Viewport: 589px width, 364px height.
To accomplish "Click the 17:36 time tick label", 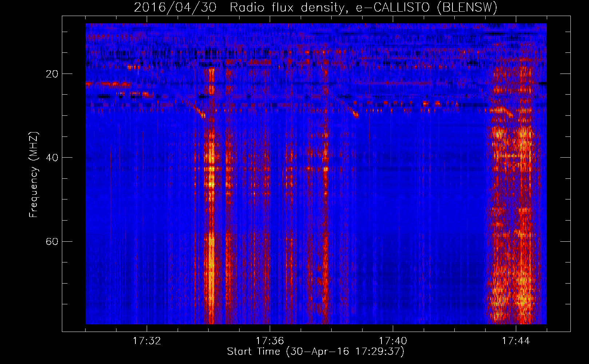I will coord(270,341).
